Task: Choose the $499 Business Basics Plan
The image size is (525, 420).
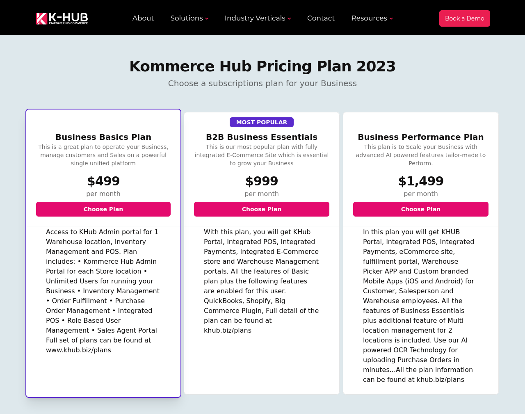Action: (x=103, y=209)
